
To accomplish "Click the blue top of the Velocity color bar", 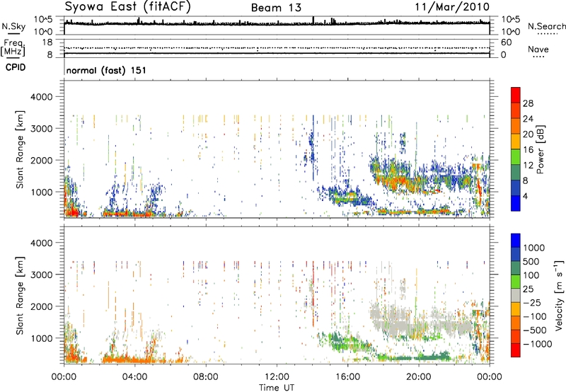I will tap(516, 241).
